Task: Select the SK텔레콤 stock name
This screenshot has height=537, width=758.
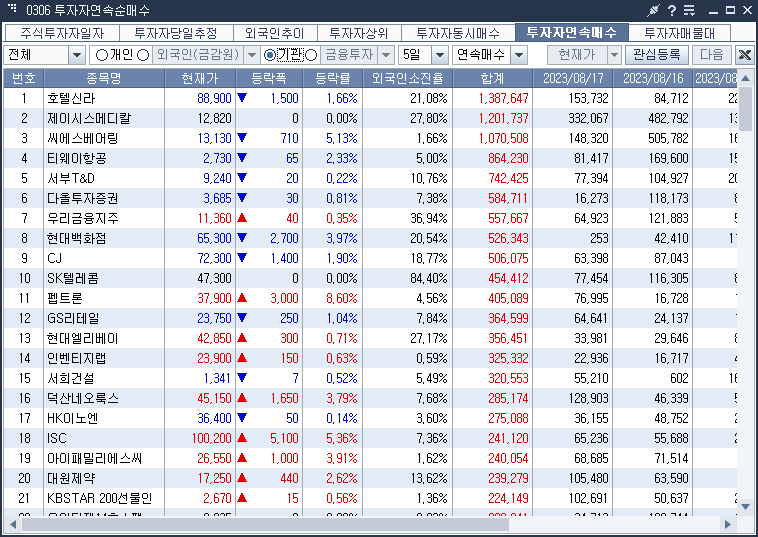Action: (x=73, y=278)
